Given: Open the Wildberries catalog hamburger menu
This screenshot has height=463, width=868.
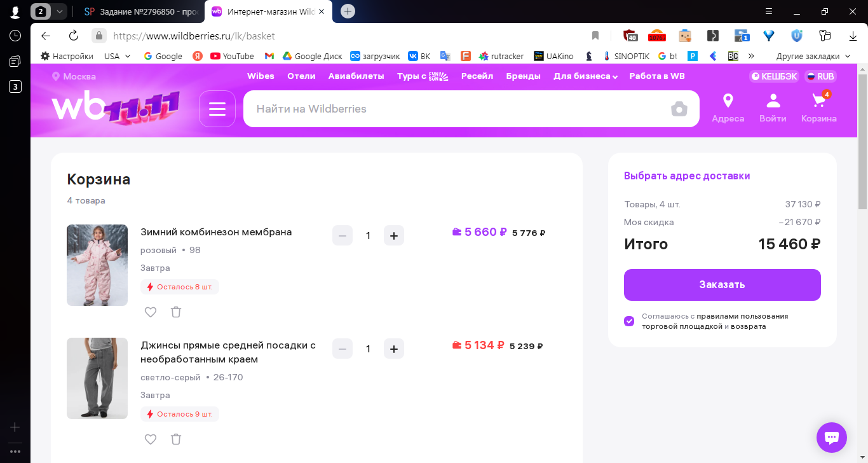Looking at the screenshot, I should coord(217,109).
